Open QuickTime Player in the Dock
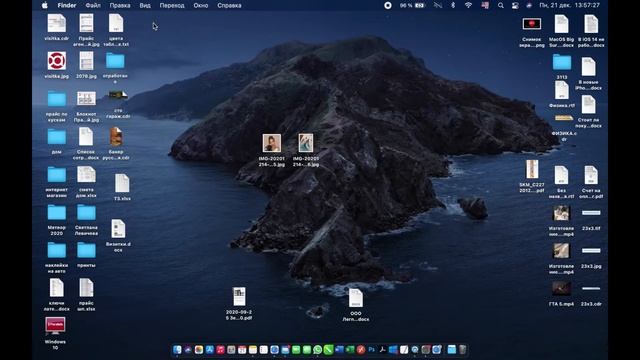 (x=415, y=350)
